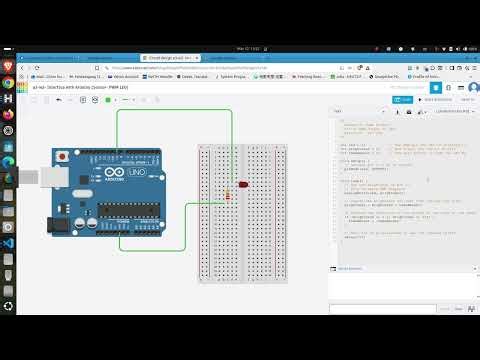This screenshot has width=480, height=360.
Task: Click the Brave shields icon in the address bar
Action: (x=360, y=68)
